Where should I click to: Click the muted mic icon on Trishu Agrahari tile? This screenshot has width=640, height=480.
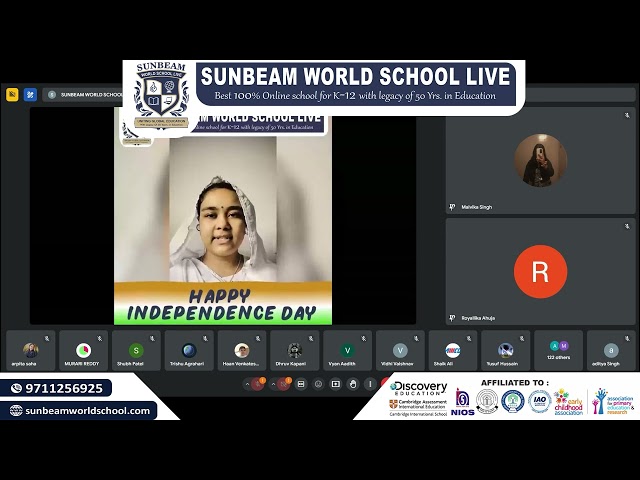coord(205,338)
